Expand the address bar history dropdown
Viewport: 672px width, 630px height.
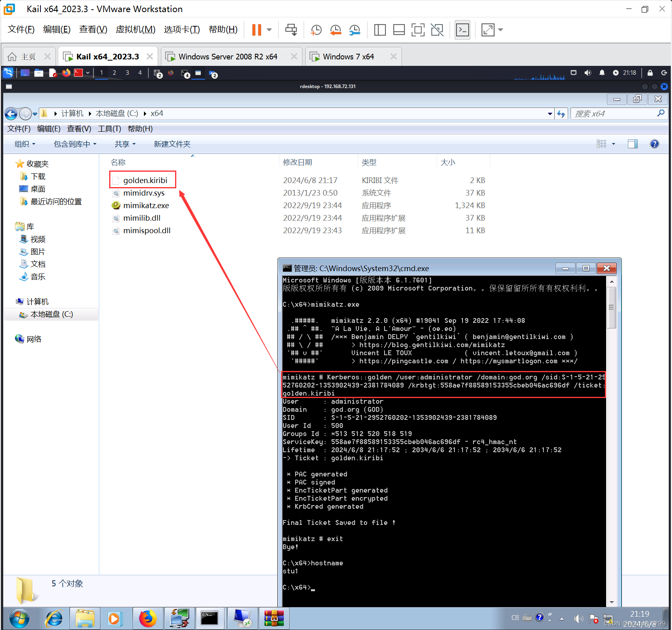pos(550,114)
